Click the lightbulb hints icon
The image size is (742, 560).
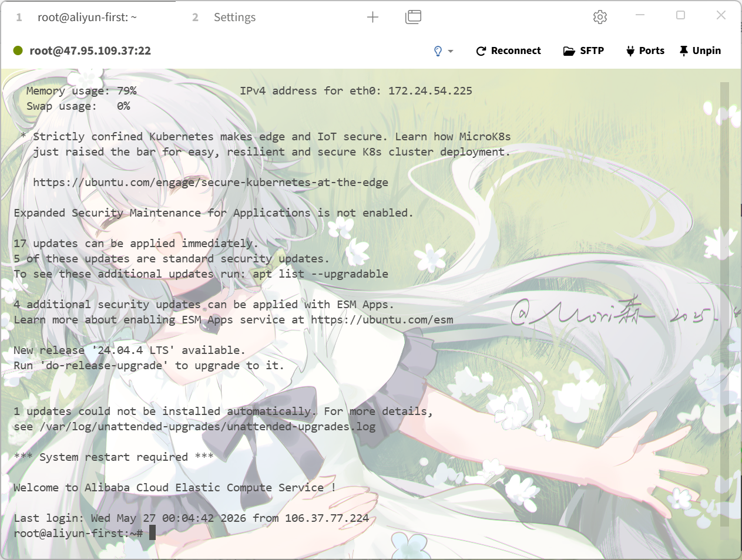tap(438, 51)
